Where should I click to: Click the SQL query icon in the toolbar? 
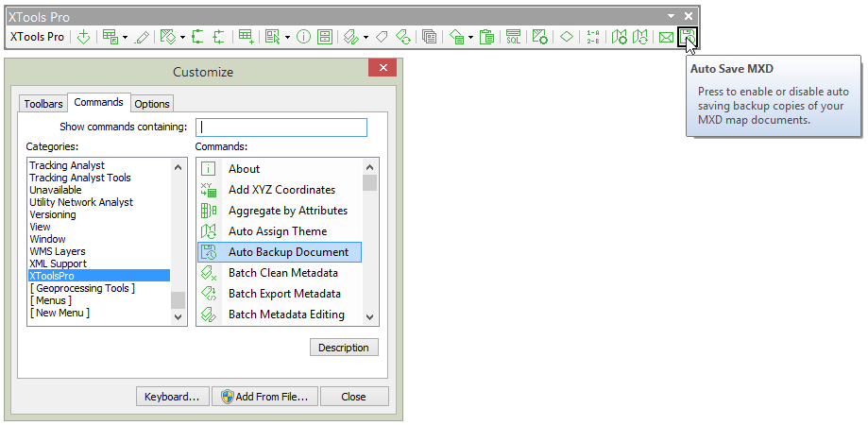513,37
